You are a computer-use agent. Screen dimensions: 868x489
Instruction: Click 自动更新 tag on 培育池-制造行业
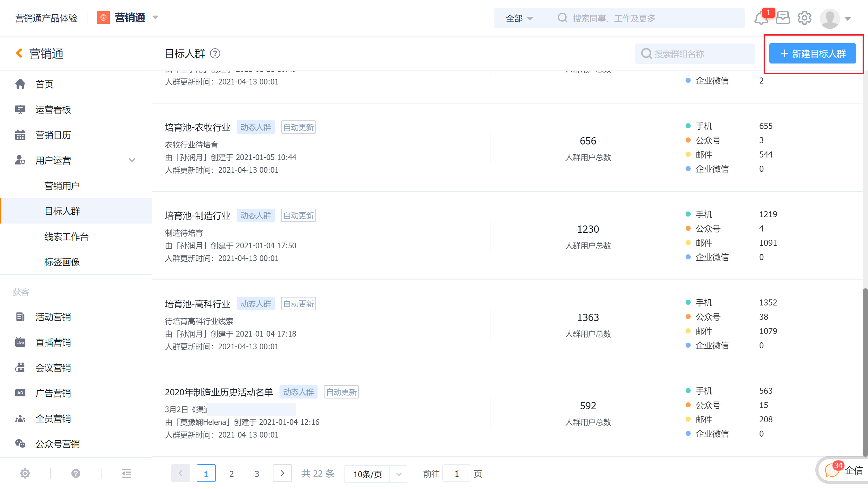[x=299, y=216]
